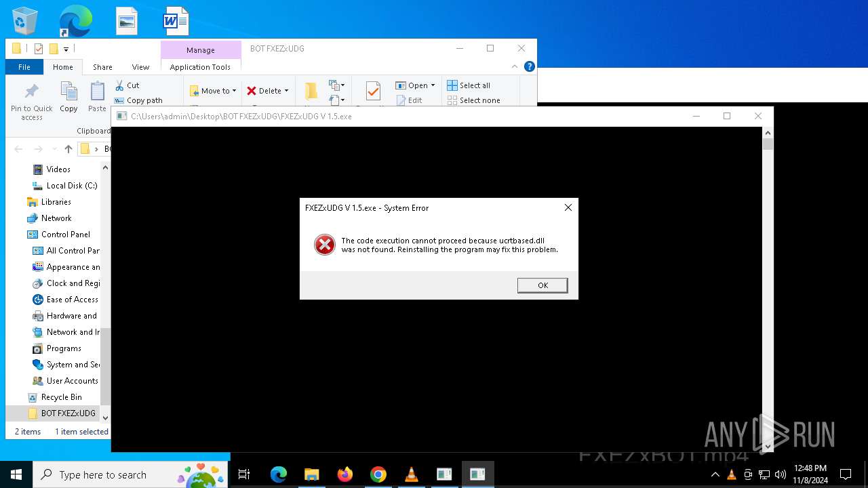Switch to the Home ribbon tab
Screen dimensions: 868x488
tap(63, 67)
